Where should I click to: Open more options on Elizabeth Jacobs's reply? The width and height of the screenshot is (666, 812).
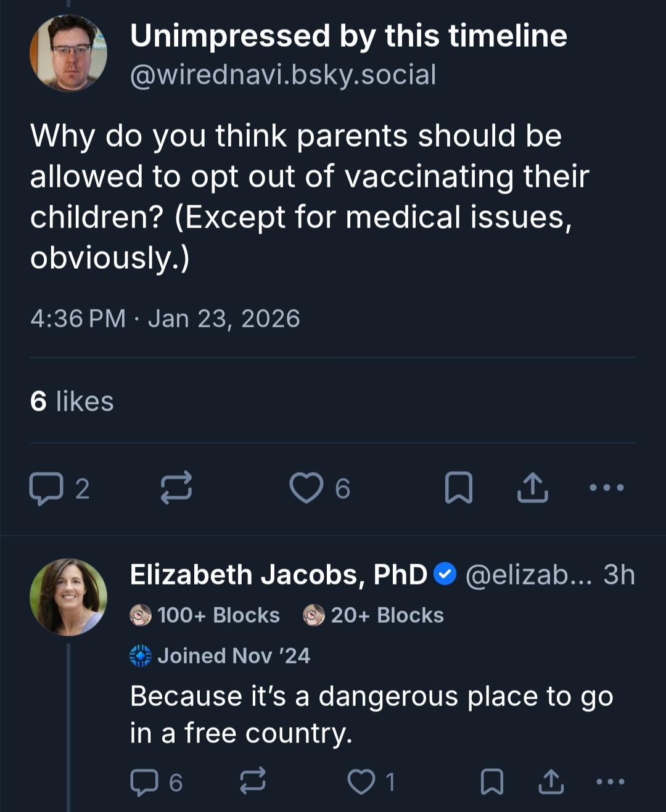tap(610, 782)
